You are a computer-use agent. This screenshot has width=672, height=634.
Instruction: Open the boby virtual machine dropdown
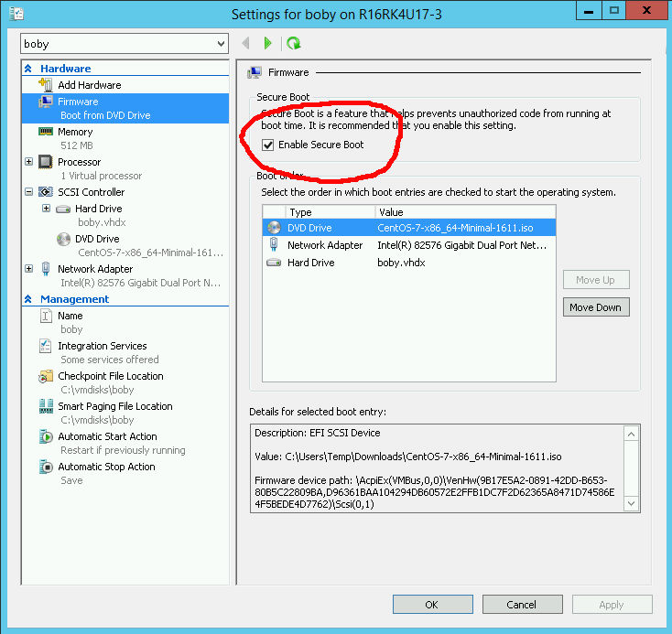(x=221, y=44)
